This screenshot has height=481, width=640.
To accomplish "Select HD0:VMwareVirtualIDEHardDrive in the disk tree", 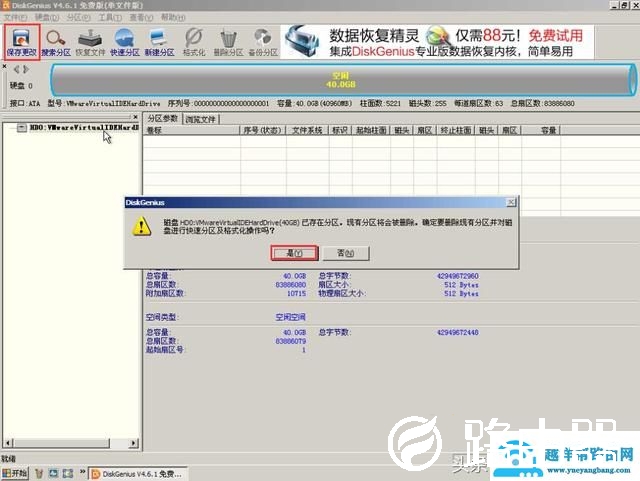I will pos(84,127).
